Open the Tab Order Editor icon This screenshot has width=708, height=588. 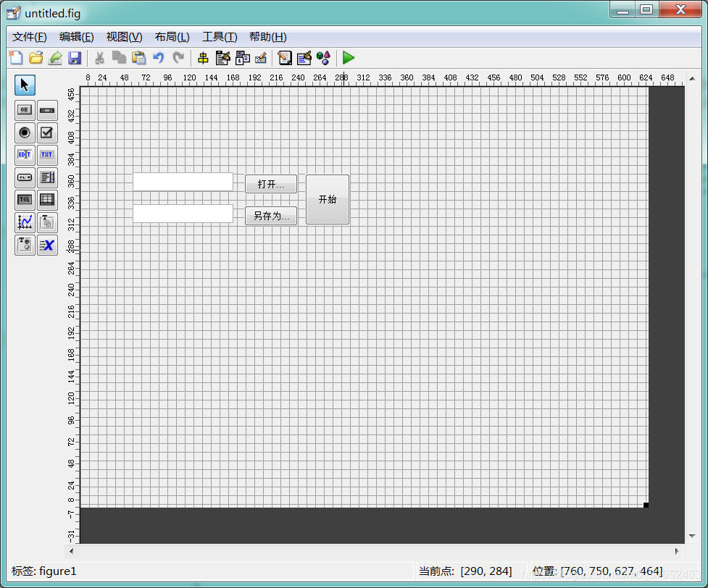(243, 58)
